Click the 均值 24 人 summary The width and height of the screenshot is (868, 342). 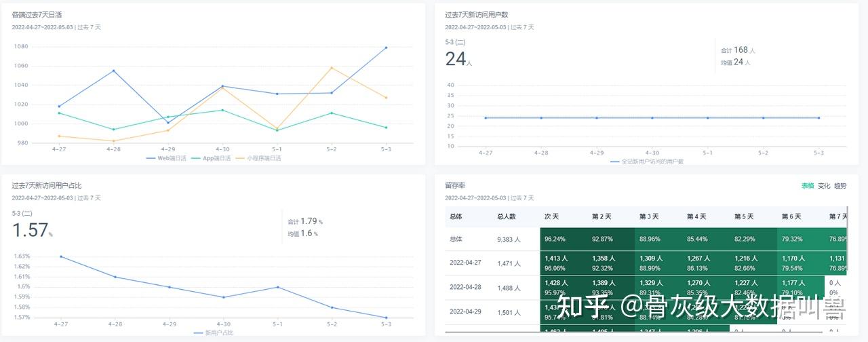(x=736, y=62)
